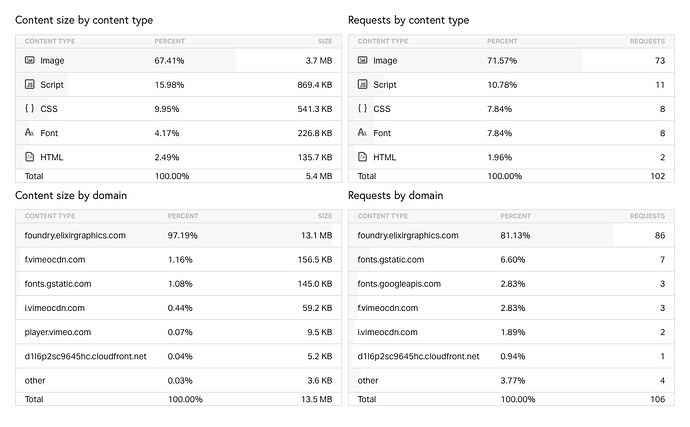Image resolution: width=690 pixels, height=427 pixels.
Task: Click the Font icon in content size table
Action: coord(29,133)
